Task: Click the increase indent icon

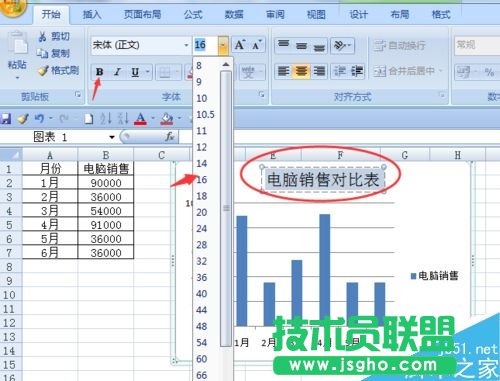Action: point(356,71)
